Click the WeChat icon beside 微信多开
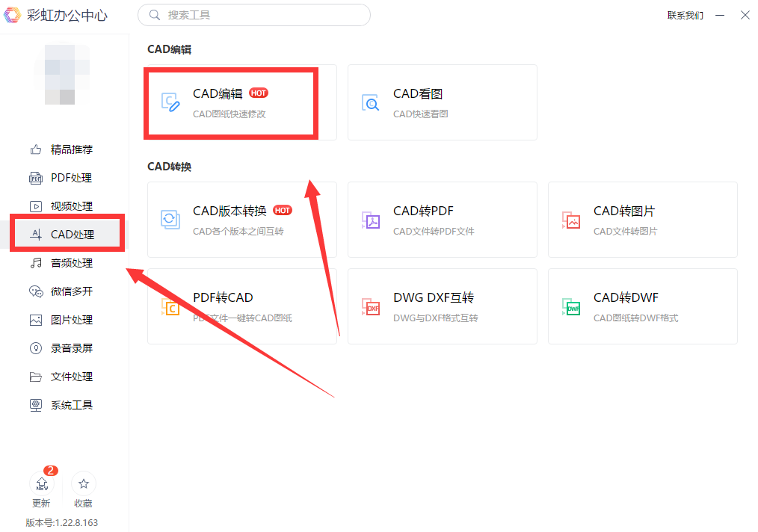Image resolution: width=758 pixels, height=532 pixels. (x=36, y=291)
